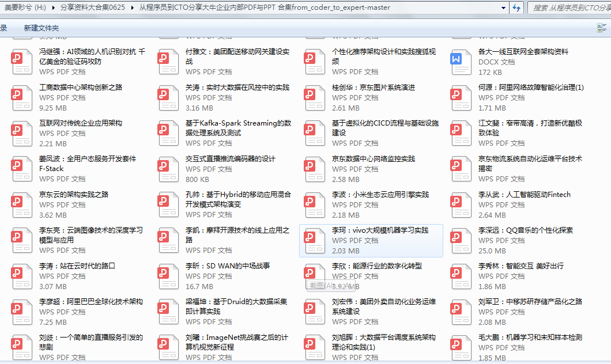
Task: Click the 172 KB size of the DOCX file
Action: point(490,73)
